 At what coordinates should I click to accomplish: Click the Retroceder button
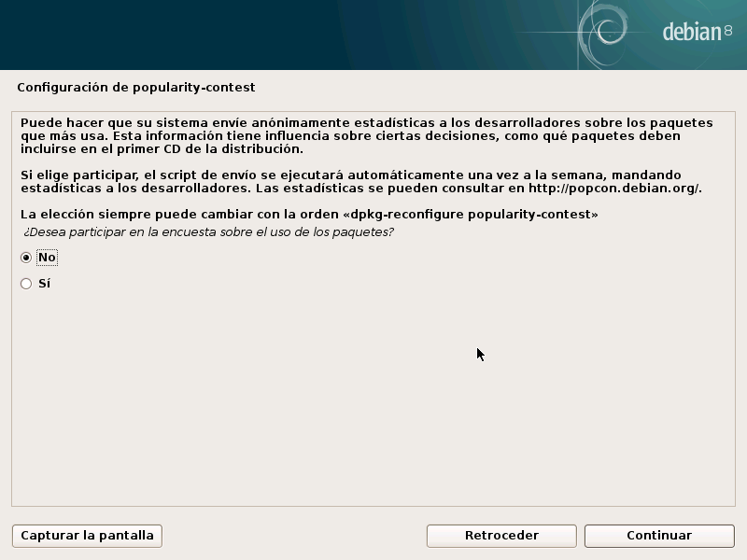pos(501,536)
